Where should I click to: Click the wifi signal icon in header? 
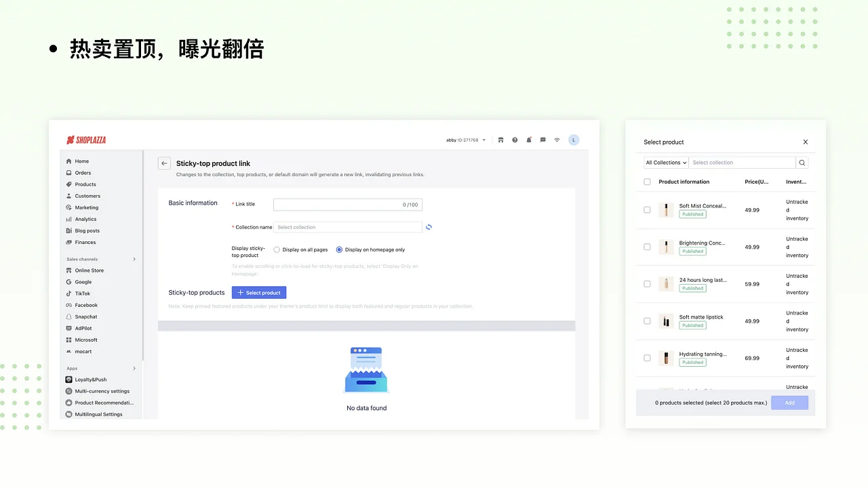coord(557,140)
